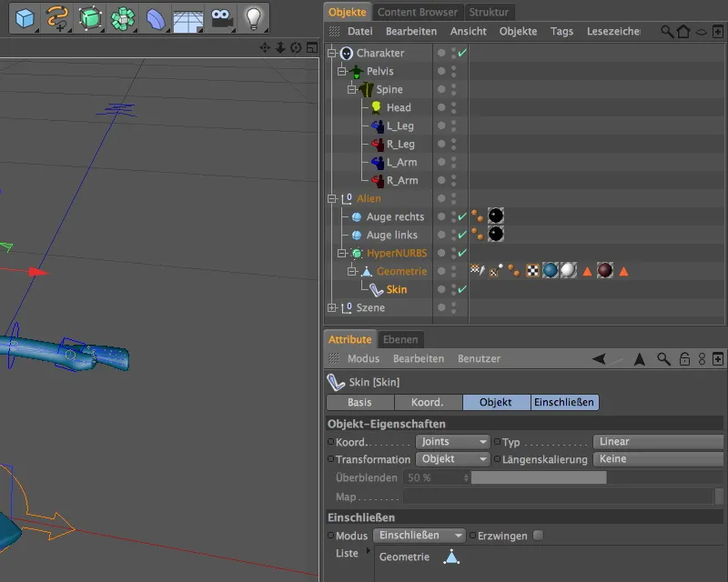Click the viewport move navigation icon
This screenshot has width=728, height=582.
(265, 48)
